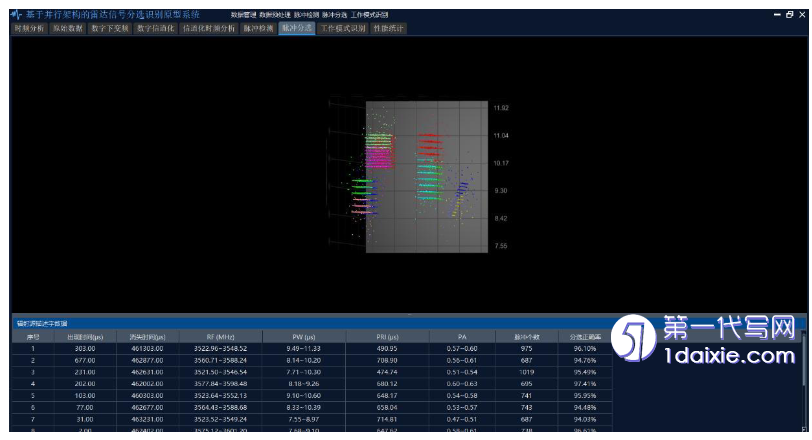The width and height of the screenshot is (812, 440).
Task: Open the 数据管理 menu
Action: (243, 15)
